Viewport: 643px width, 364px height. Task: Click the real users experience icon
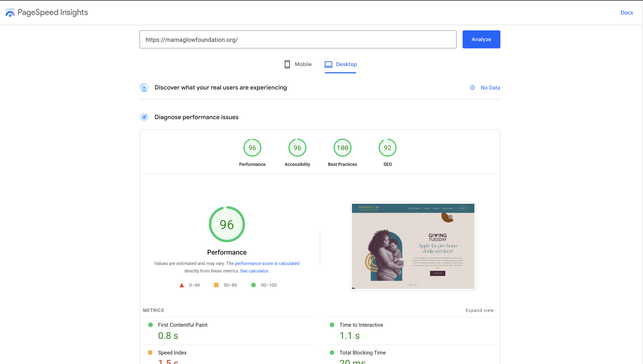pyautogui.click(x=144, y=88)
